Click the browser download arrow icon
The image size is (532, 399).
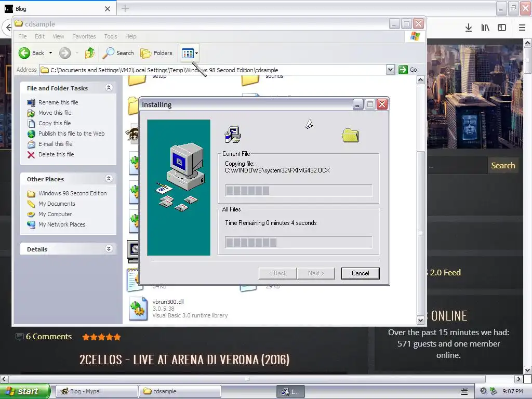468,28
